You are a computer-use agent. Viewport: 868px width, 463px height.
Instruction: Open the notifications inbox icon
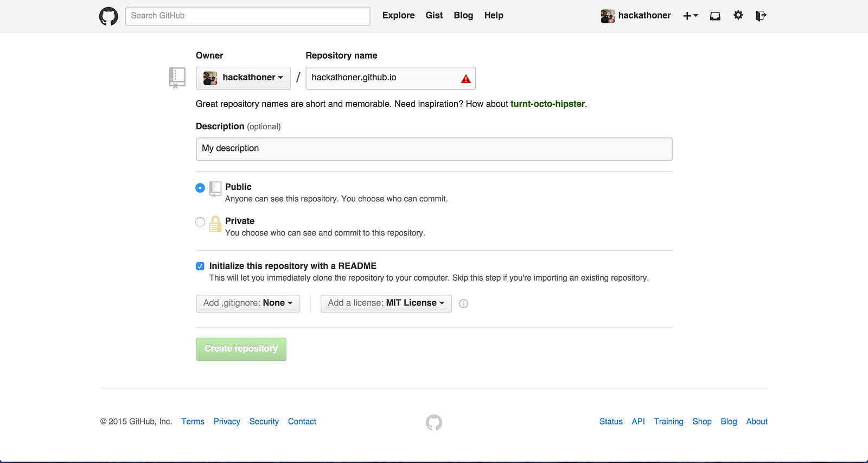click(715, 16)
